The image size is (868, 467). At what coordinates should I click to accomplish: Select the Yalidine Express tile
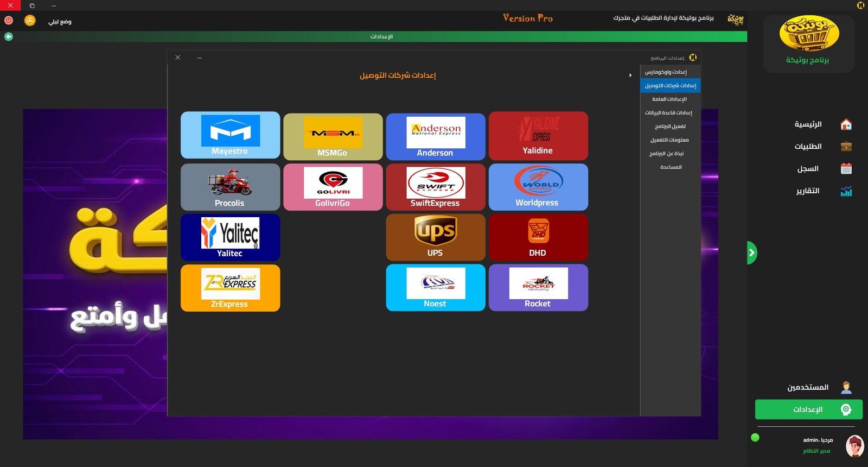pos(538,136)
